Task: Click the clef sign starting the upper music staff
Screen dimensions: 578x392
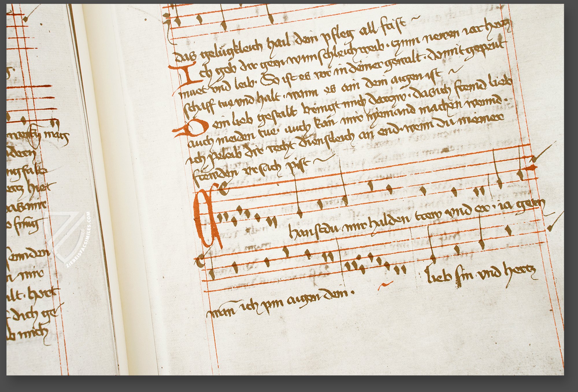Action: 224,188
